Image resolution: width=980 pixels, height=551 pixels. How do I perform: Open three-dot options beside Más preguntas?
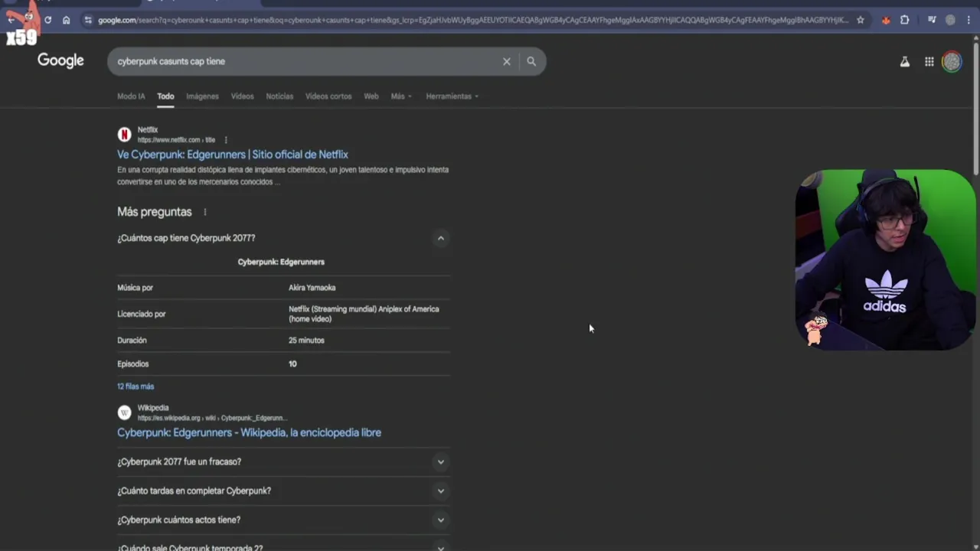tap(204, 212)
